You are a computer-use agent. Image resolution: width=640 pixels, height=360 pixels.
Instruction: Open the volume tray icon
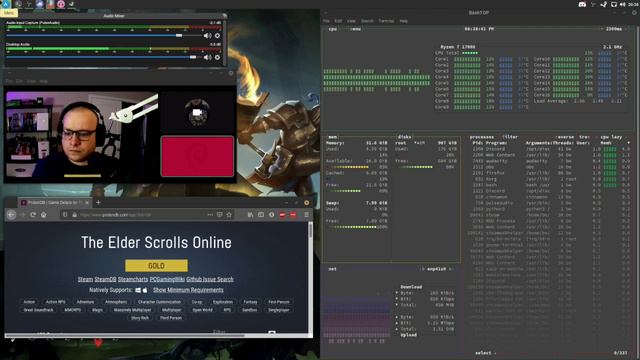622,4
